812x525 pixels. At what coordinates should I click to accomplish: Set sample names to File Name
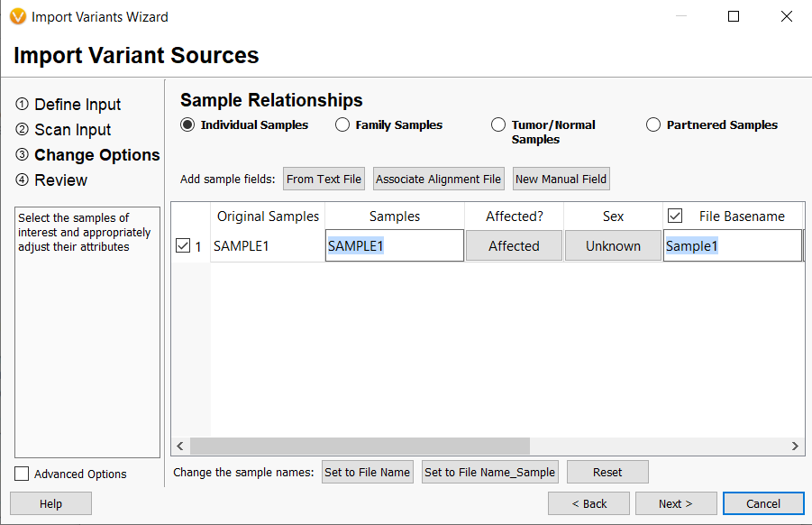point(367,472)
